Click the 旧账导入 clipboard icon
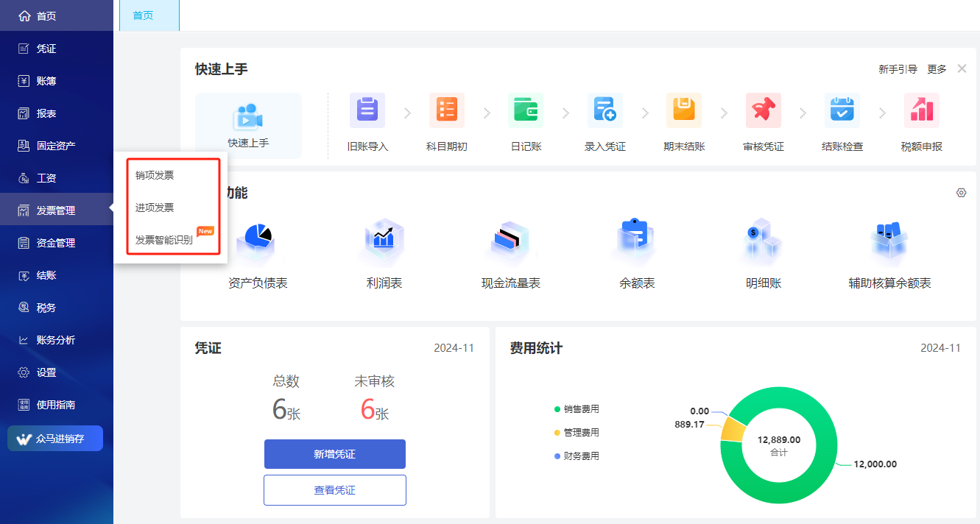Screen dimensions: 980x524 tap(367, 111)
